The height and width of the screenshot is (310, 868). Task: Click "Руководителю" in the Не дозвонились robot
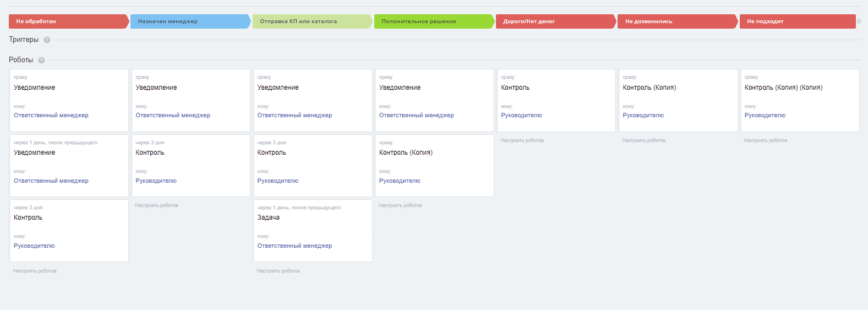(643, 116)
